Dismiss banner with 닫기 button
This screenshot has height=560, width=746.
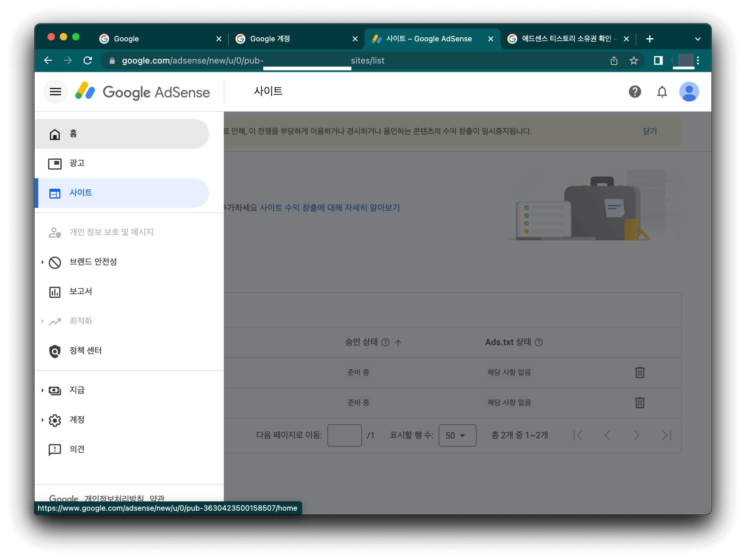pos(650,131)
